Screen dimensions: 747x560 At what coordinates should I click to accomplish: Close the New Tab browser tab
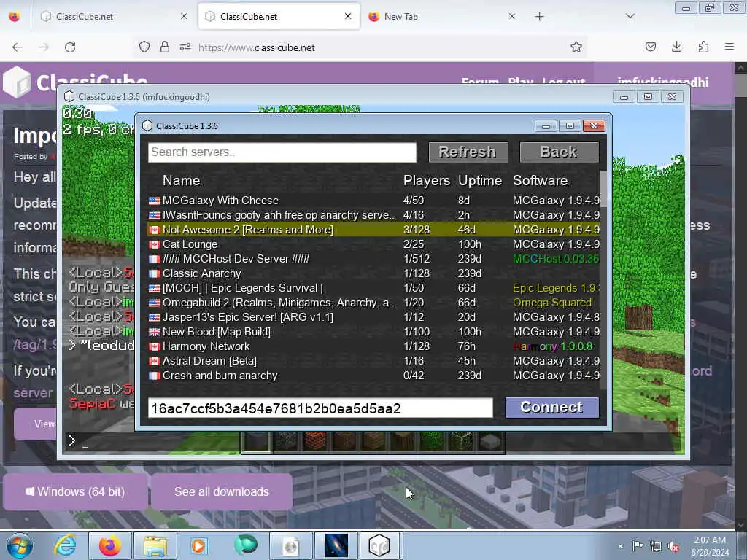click(511, 16)
